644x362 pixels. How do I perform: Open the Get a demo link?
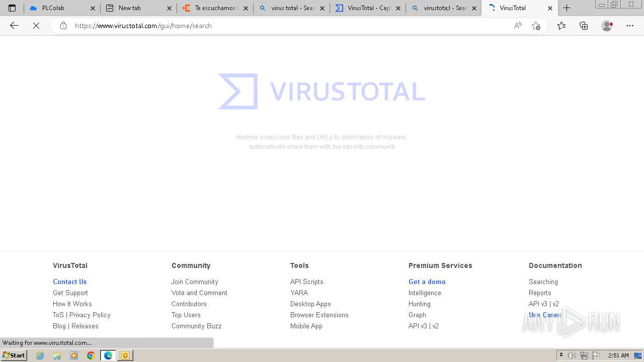click(427, 282)
